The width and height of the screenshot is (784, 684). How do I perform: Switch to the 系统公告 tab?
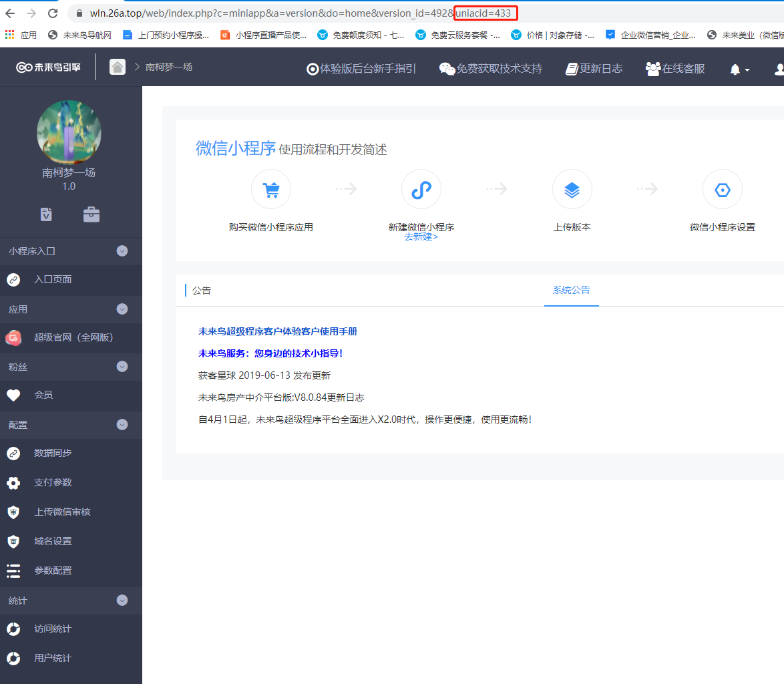[x=572, y=290]
